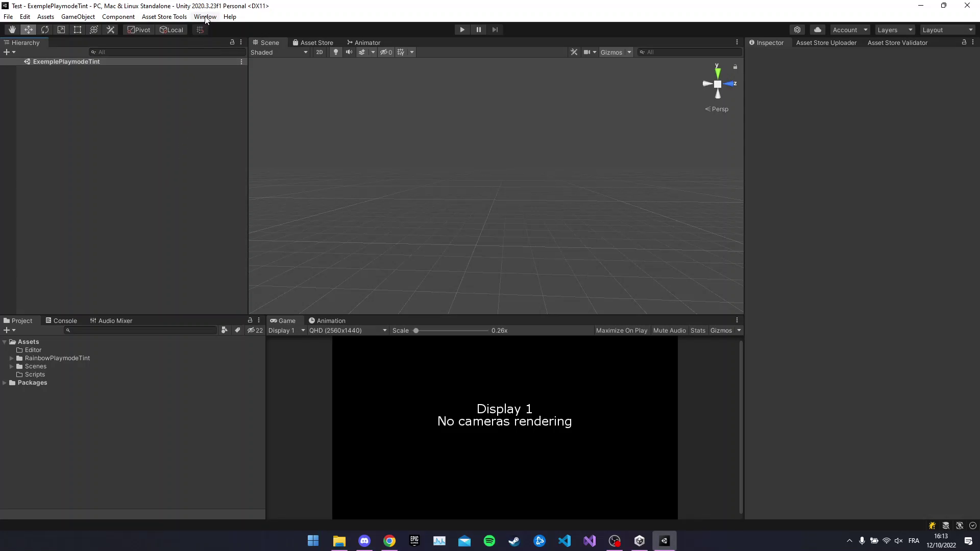Switch to the Console tab
Image resolution: width=980 pixels, height=551 pixels.
click(61, 320)
